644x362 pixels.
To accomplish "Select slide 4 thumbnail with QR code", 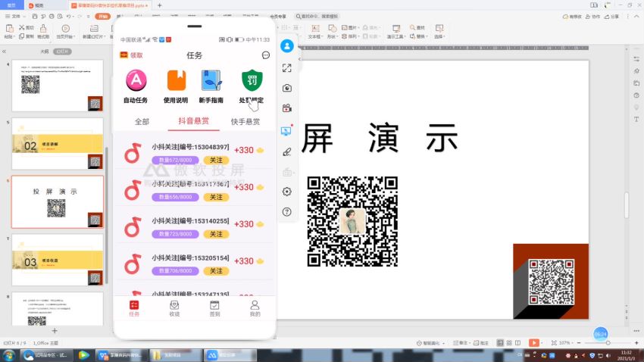I will click(58, 86).
